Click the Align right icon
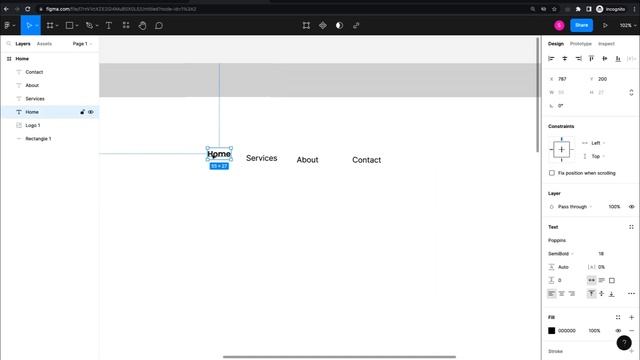This screenshot has height=360, width=640. (x=578, y=59)
